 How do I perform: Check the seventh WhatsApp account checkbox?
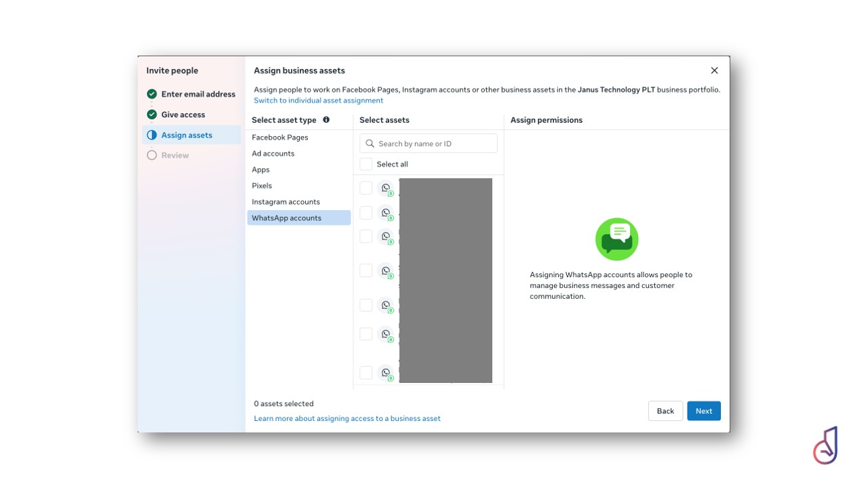click(x=366, y=373)
